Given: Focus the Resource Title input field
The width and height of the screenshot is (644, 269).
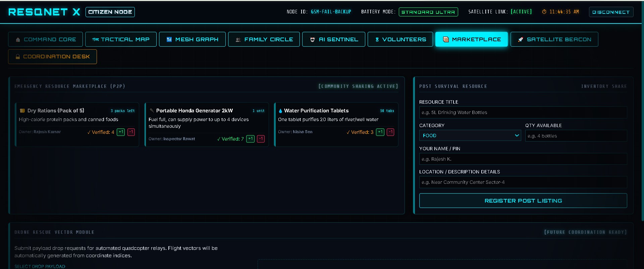Looking at the screenshot, I should (x=523, y=112).
